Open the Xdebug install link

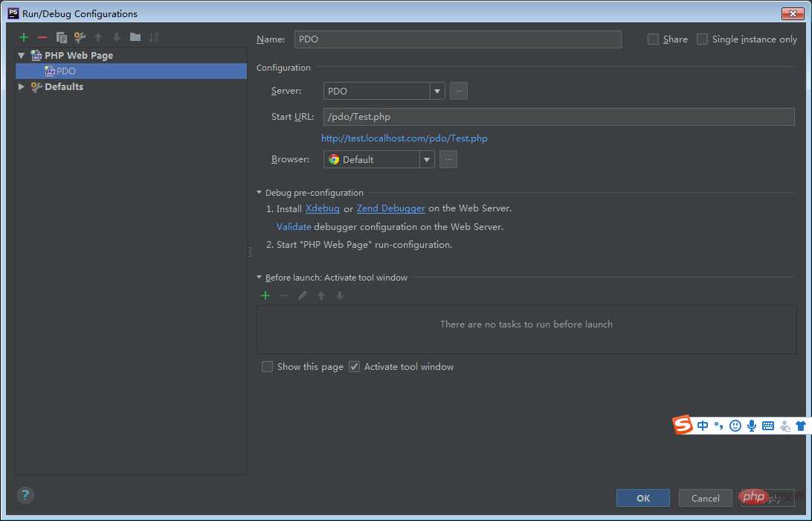[323, 208]
